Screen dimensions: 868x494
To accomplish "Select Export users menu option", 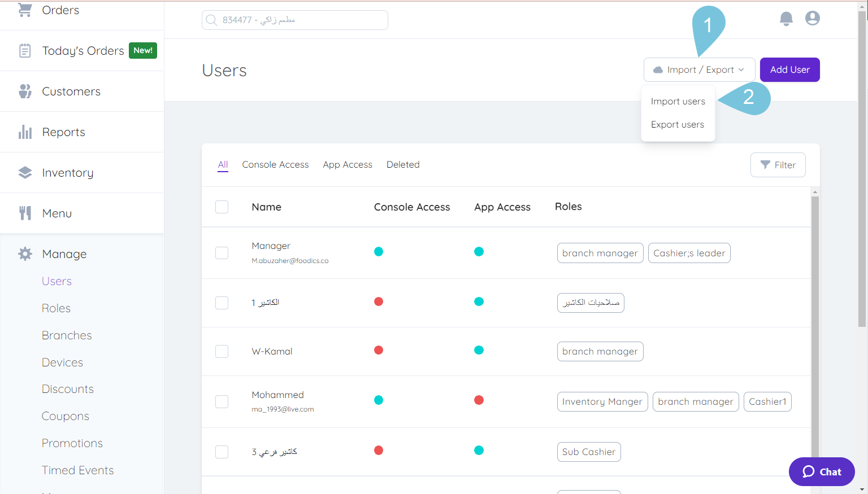I will click(678, 124).
